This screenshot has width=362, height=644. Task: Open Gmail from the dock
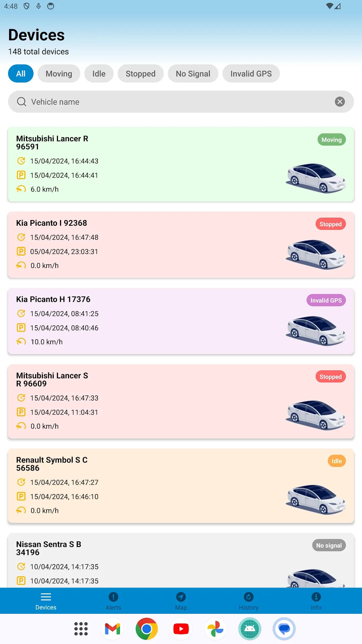pos(113,629)
